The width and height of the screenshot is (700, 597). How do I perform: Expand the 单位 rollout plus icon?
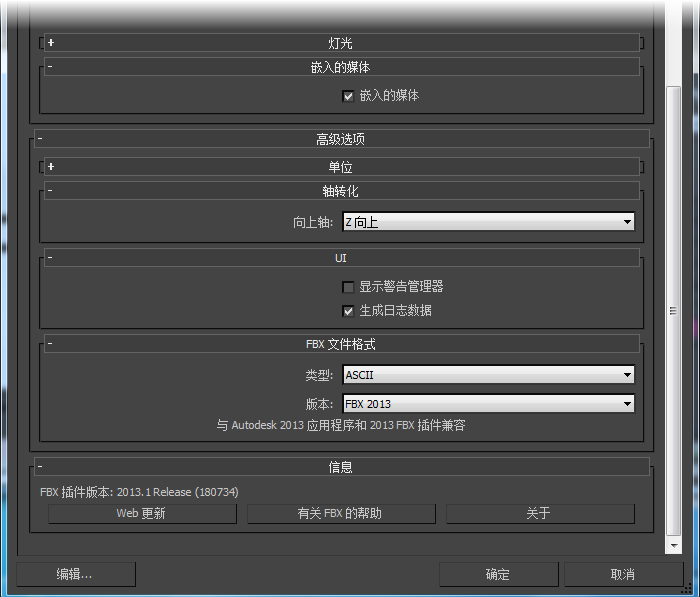50,167
